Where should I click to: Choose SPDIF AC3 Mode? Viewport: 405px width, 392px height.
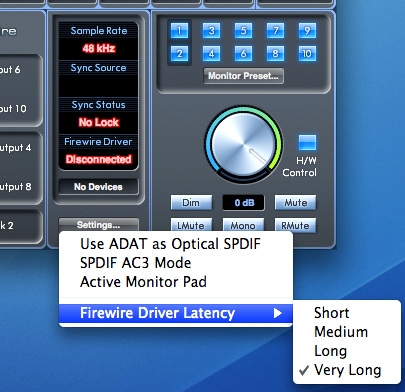176,263
